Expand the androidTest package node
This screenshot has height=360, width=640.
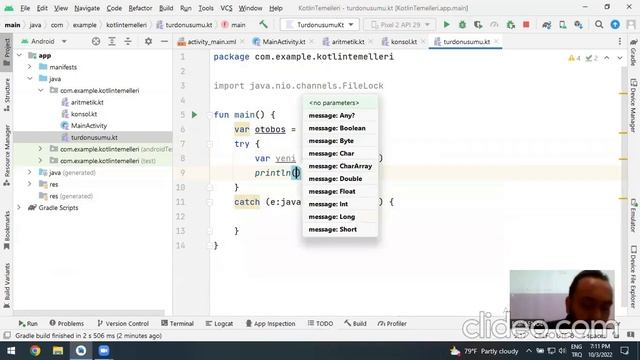pos(40,149)
